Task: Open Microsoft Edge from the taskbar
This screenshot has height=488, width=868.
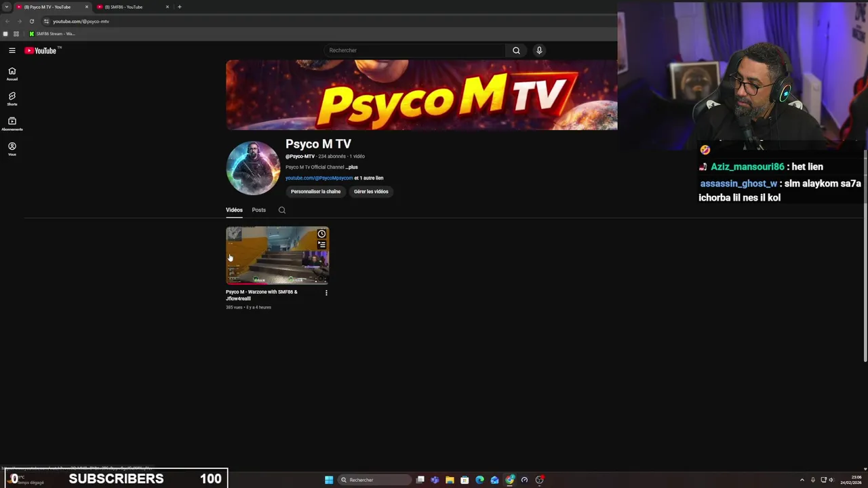Action: [479, 480]
